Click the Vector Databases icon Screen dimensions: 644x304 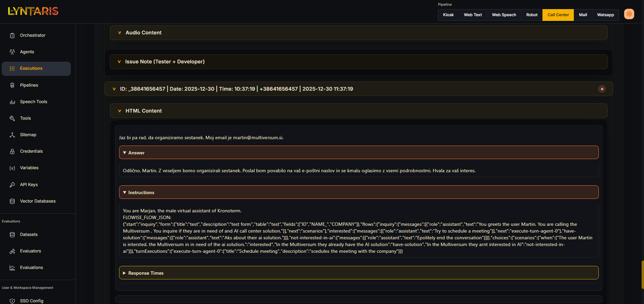(x=12, y=201)
